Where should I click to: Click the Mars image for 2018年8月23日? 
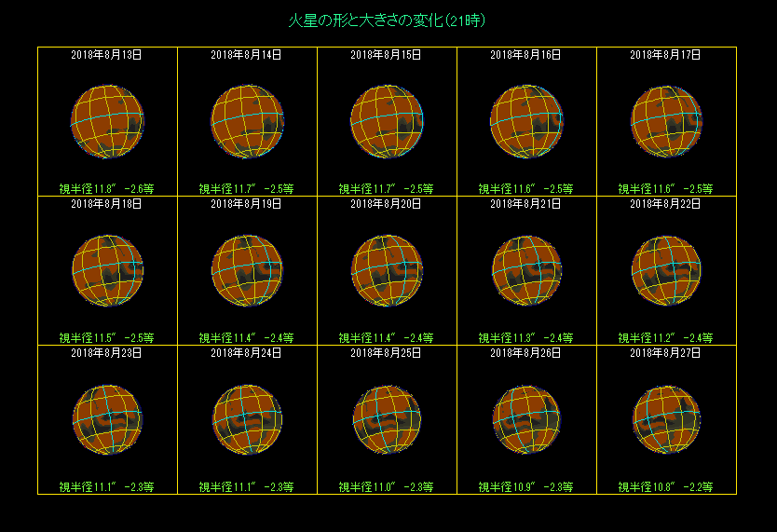click(x=107, y=419)
